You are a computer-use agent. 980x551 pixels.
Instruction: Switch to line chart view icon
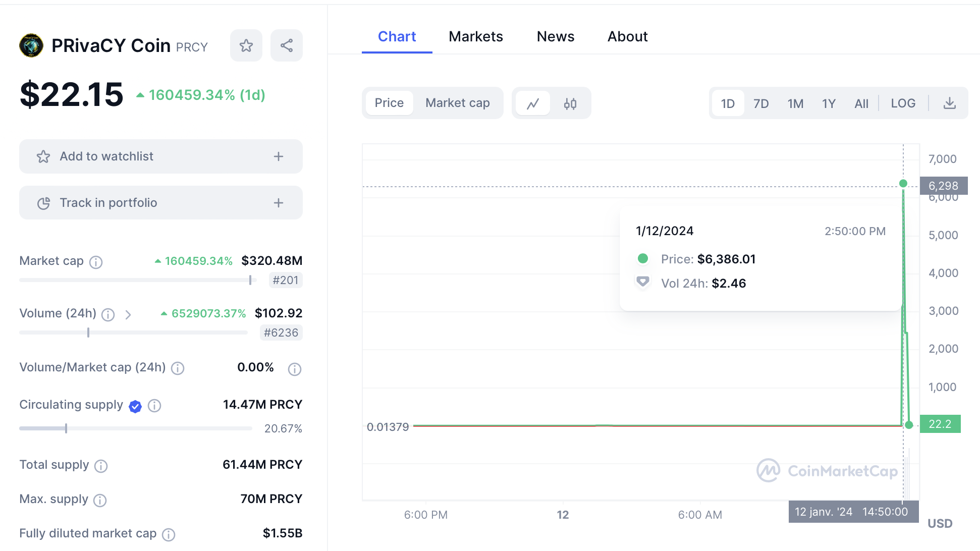tap(533, 103)
